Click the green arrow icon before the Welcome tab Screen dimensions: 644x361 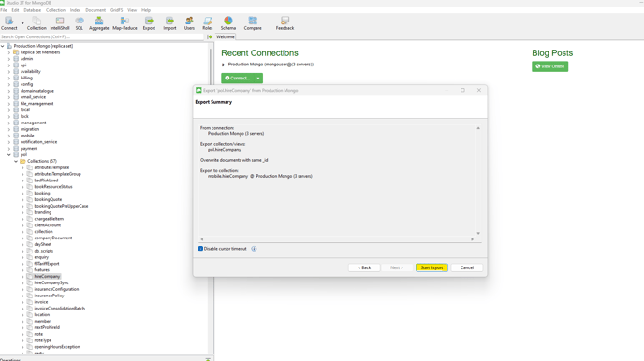point(210,36)
